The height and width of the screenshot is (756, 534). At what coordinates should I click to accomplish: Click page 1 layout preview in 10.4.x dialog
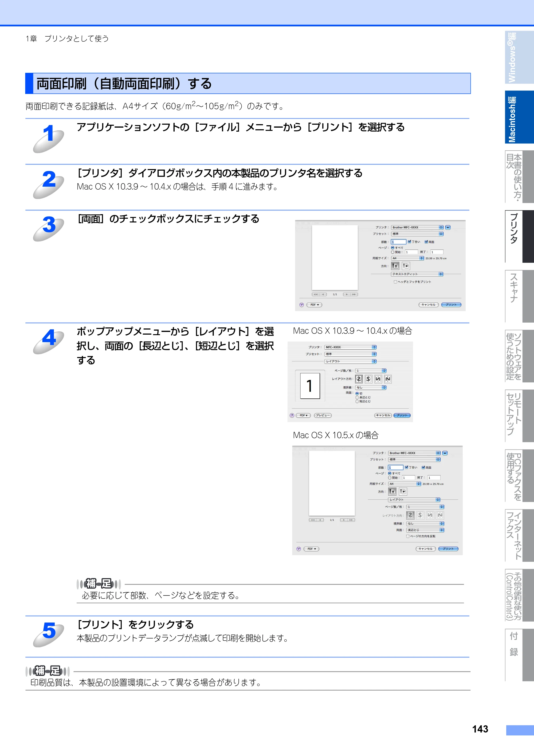pos(310,386)
